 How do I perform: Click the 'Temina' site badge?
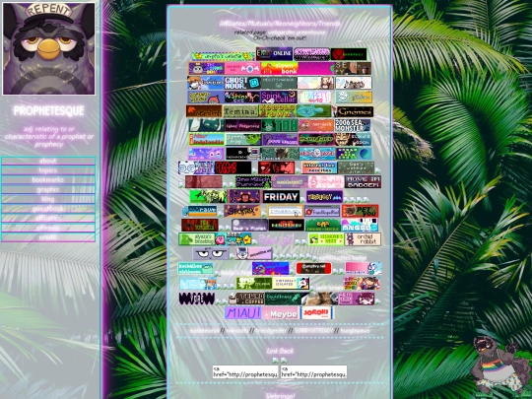pos(241,111)
